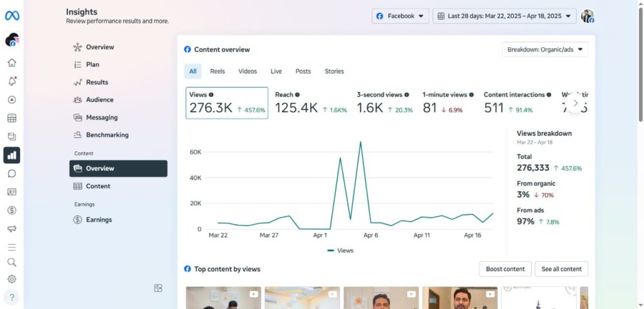Open the Facebook platform dropdown

[x=400, y=16]
